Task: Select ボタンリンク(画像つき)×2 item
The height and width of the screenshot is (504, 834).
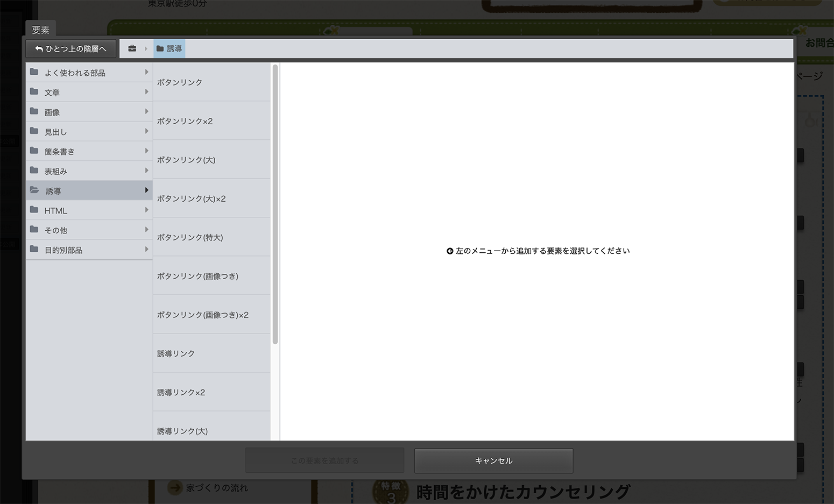Action: pyautogui.click(x=203, y=315)
